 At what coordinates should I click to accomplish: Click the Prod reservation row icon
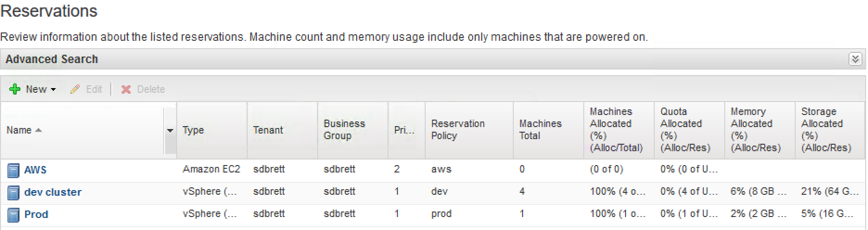click(13, 215)
